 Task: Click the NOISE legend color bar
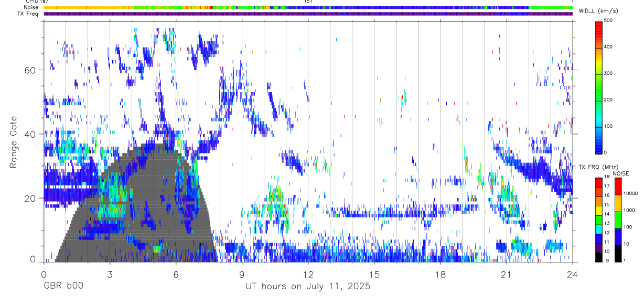pyautogui.click(x=618, y=220)
